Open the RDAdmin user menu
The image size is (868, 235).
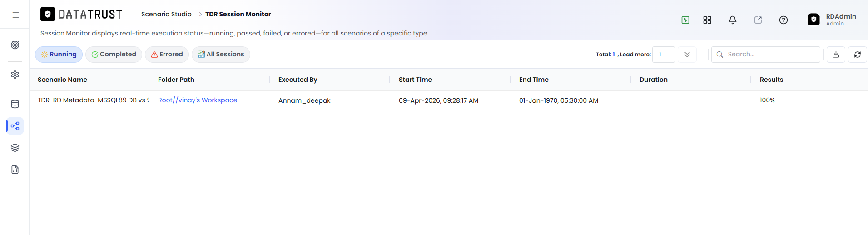click(832, 20)
